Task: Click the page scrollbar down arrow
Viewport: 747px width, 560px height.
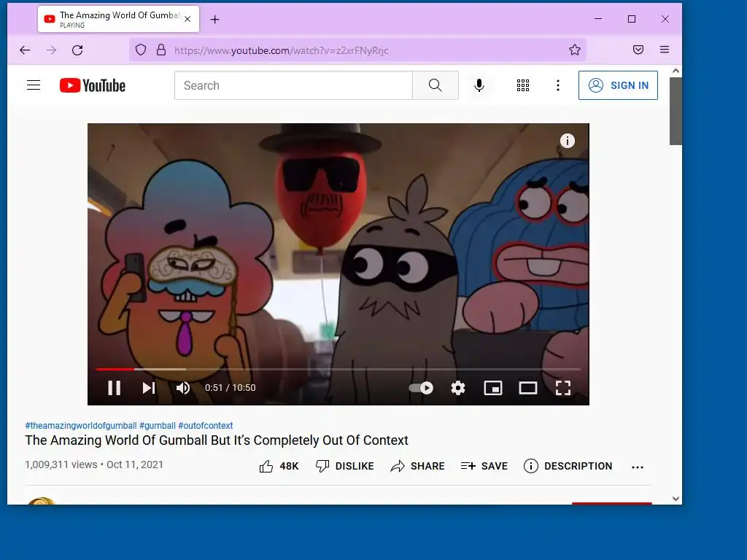Action: [676, 499]
